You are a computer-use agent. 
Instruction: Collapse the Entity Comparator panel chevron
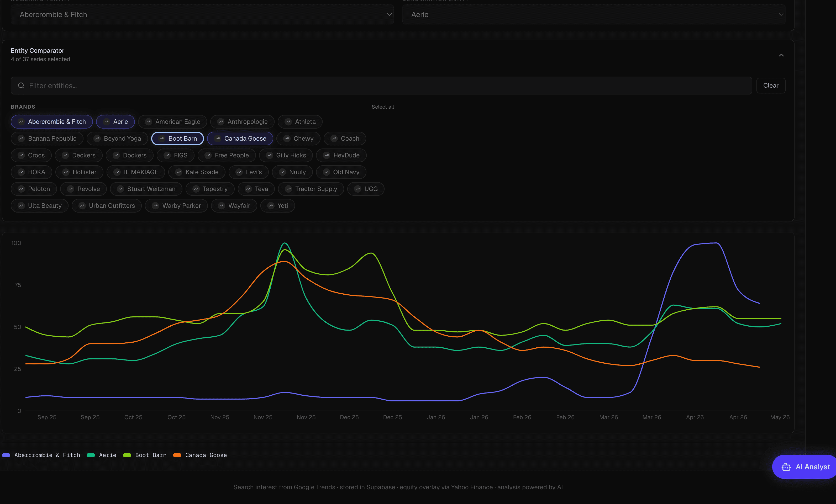[781, 55]
